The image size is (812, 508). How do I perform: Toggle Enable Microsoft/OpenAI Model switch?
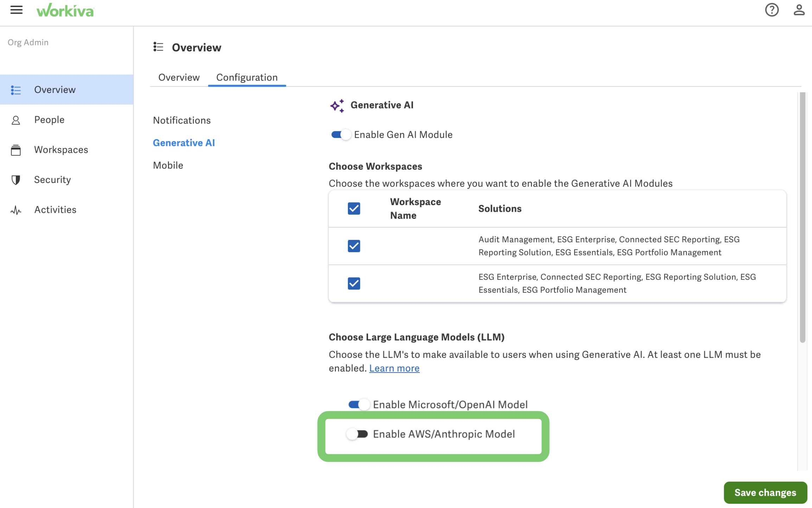(x=359, y=405)
